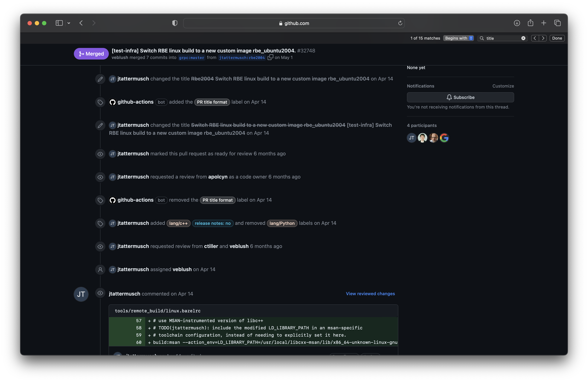Screen dimensions: 588x382
Task: Toggle the Safari sidebar icon
Action: [59, 23]
